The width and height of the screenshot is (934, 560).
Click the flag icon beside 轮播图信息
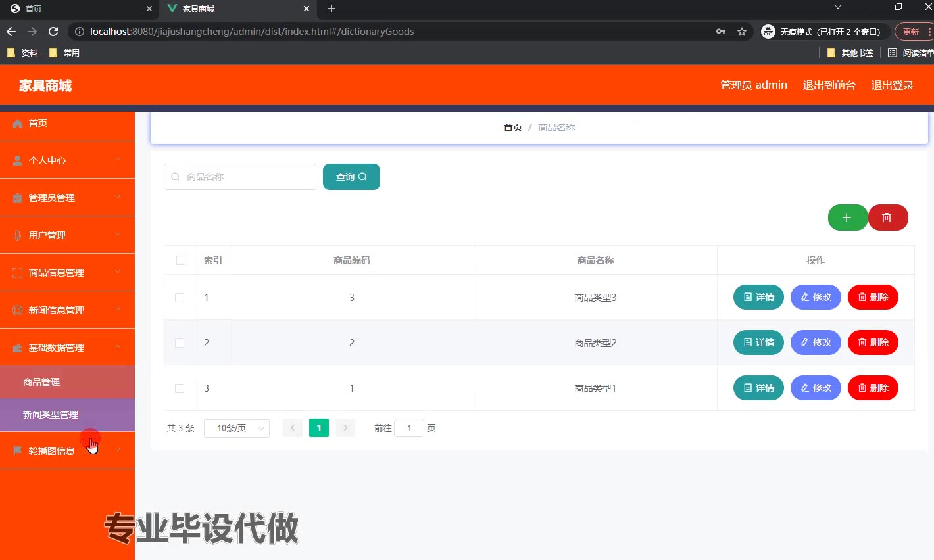tap(18, 451)
